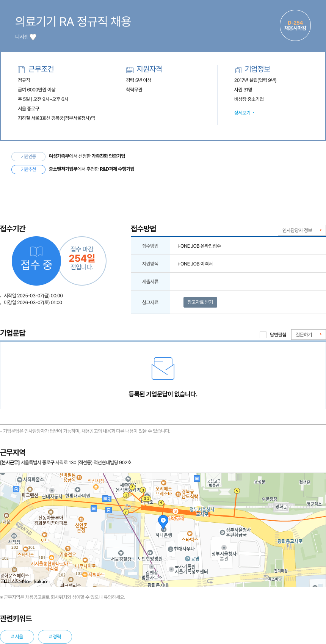Image resolution: width=326 pixels, height=644 pixels.
Task: Click subway exit 5 marker on map
Action: click(237, 491)
